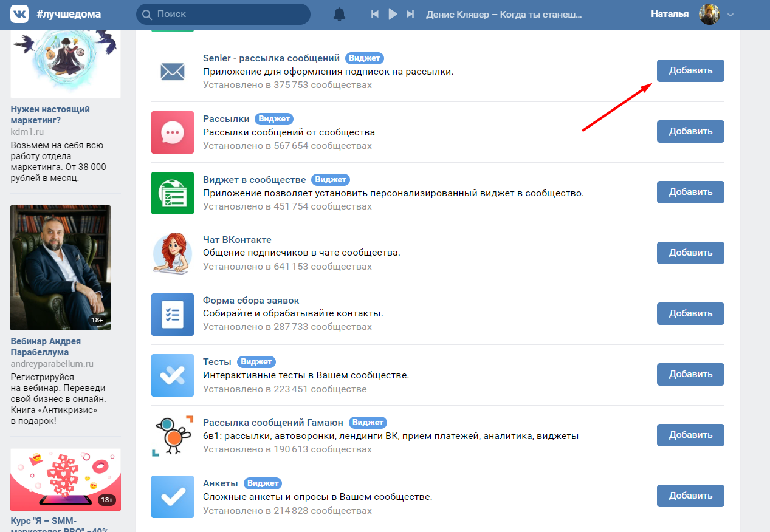Open the #лучшедома header link
This screenshot has height=532, width=770.
pos(69,14)
